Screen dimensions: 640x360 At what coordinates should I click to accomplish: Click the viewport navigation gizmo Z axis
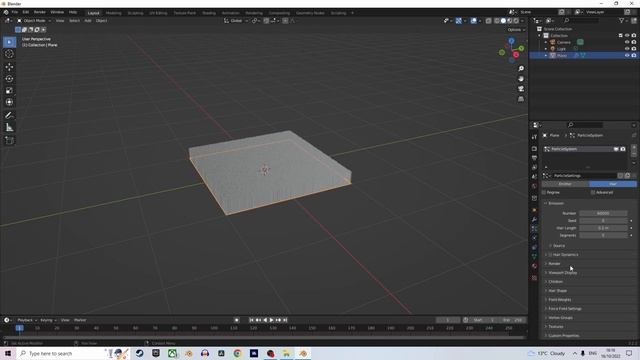pyautogui.click(x=511, y=41)
